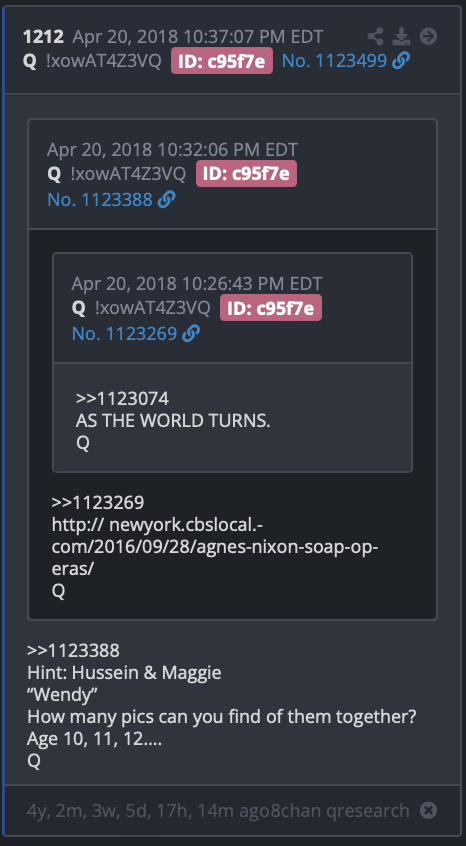Click chain link icon beside No. 1123388
The width and height of the screenshot is (466, 846).
coord(166,200)
